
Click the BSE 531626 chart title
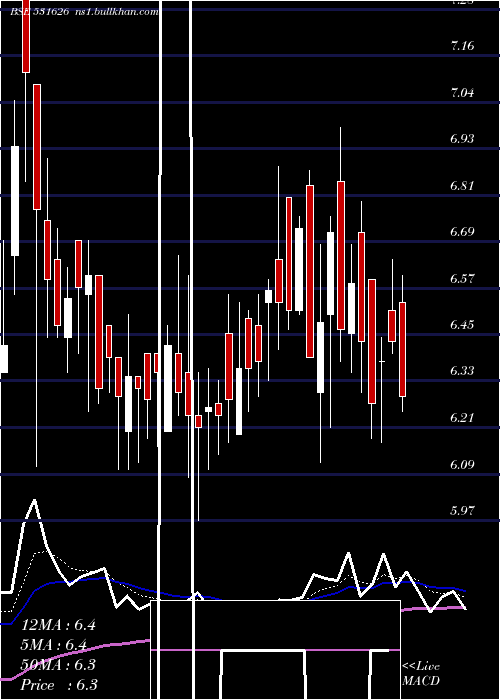[x=39, y=12]
